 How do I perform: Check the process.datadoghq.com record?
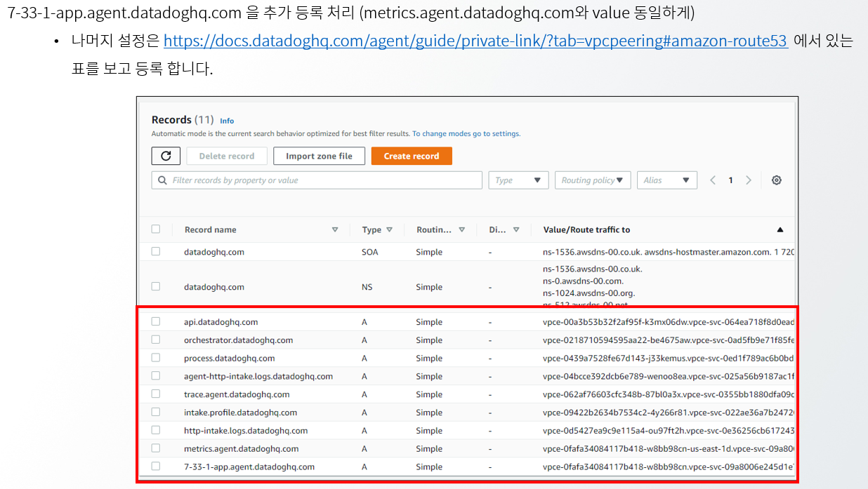(x=156, y=358)
